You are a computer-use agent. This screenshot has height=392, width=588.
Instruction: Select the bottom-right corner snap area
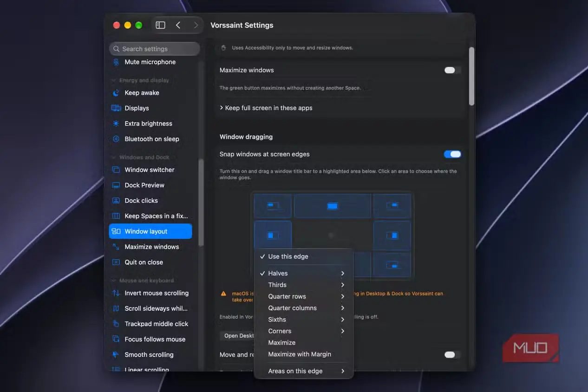[392, 265]
